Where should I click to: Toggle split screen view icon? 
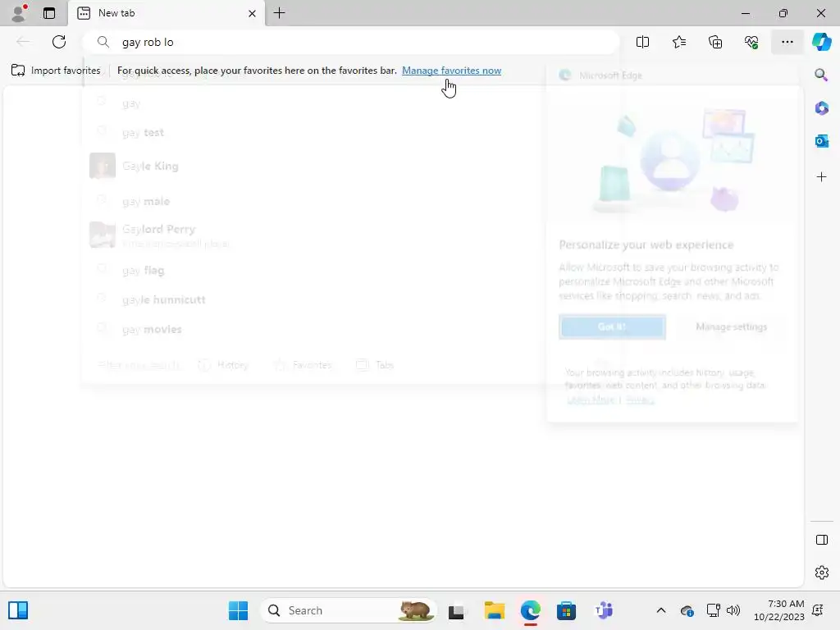tap(642, 42)
